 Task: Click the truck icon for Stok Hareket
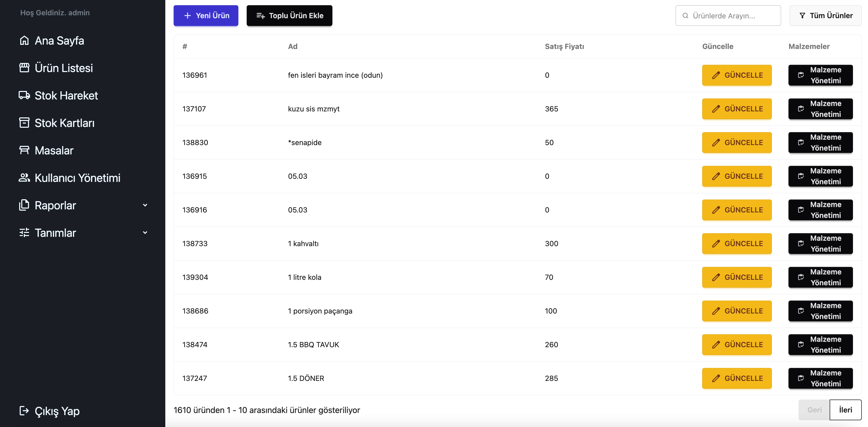(24, 95)
